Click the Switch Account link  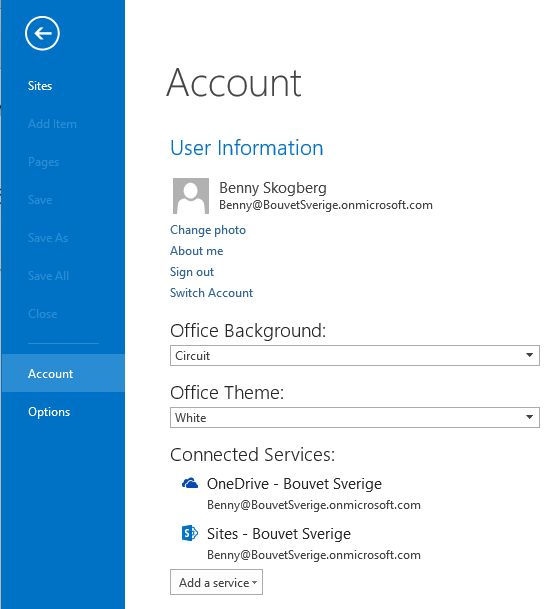211,293
